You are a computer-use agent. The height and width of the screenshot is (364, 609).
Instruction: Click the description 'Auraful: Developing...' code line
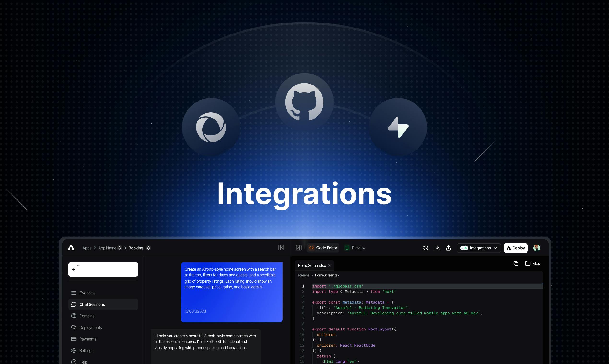pyautogui.click(x=399, y=313)
